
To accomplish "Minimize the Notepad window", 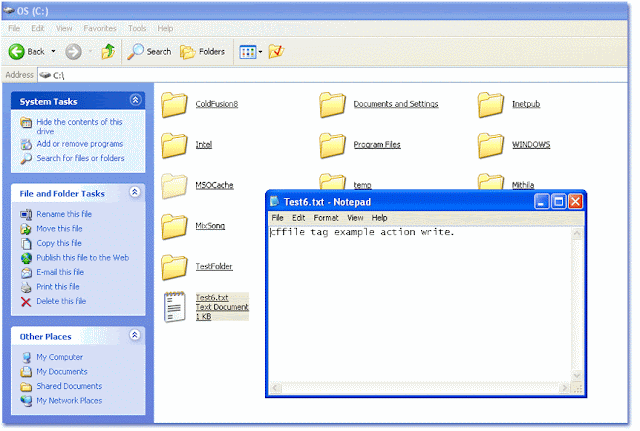I will (x=542, y=202).
